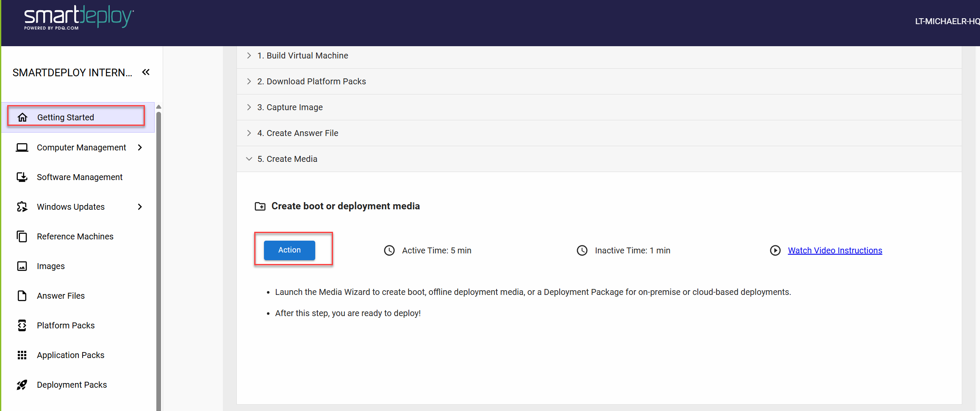The height and width of the screenshot is (411, 980).
Task: Click the Images picture icon
Action: (22, 266)
